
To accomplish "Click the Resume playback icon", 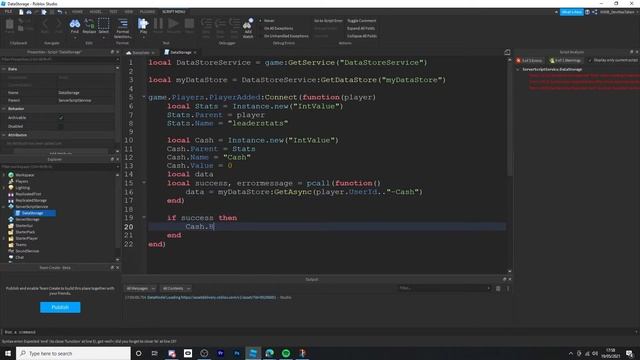I will pos(173,24).
